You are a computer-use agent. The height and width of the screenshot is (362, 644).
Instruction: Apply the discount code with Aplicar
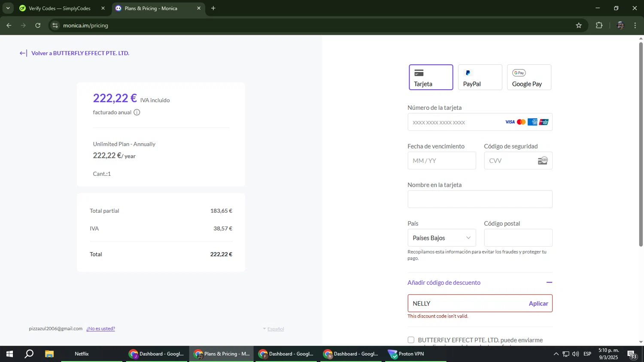pyautogui.click(x=538, y=303)
